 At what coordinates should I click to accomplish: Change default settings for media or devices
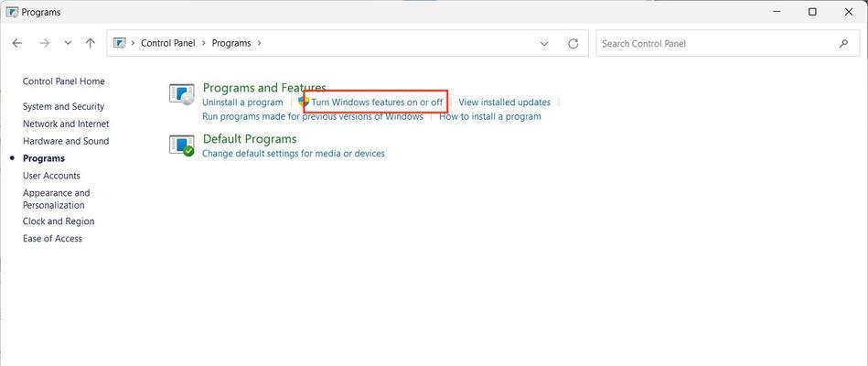tap(294, 154)
